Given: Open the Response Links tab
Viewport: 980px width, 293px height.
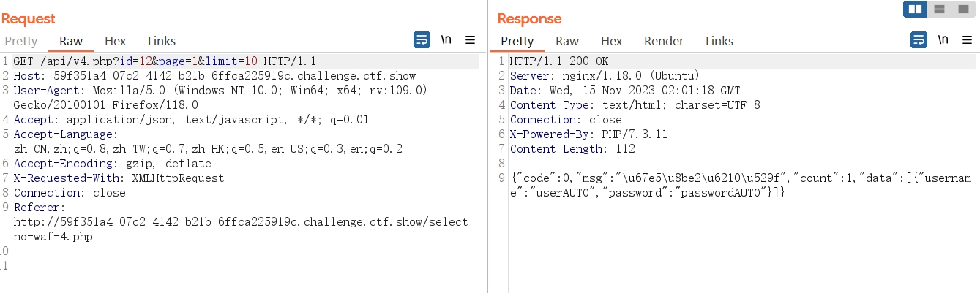Looking at the screenshot, I should tap(719, 41).
